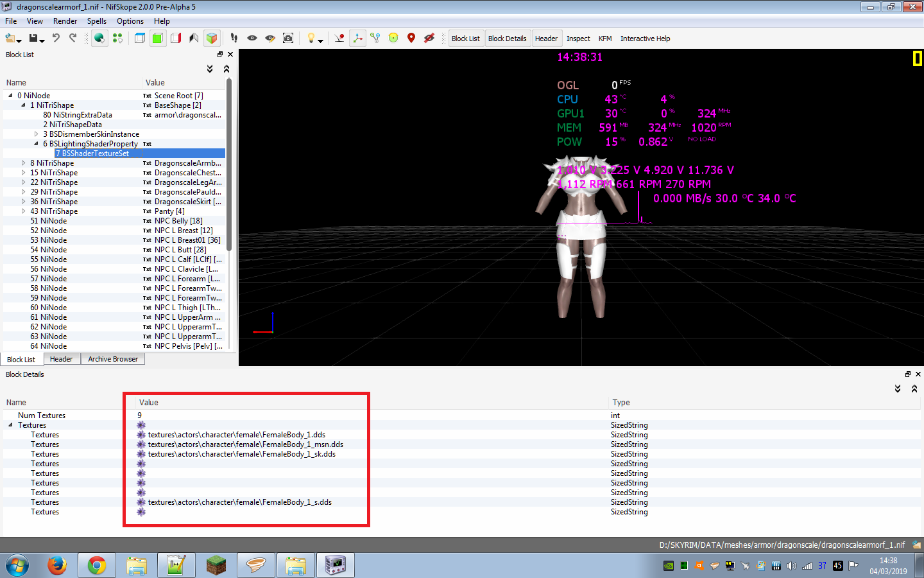The image size is (924, 578).
Task: Switch to Side view red-edged cube icon
Action: (x=175, y=39)
